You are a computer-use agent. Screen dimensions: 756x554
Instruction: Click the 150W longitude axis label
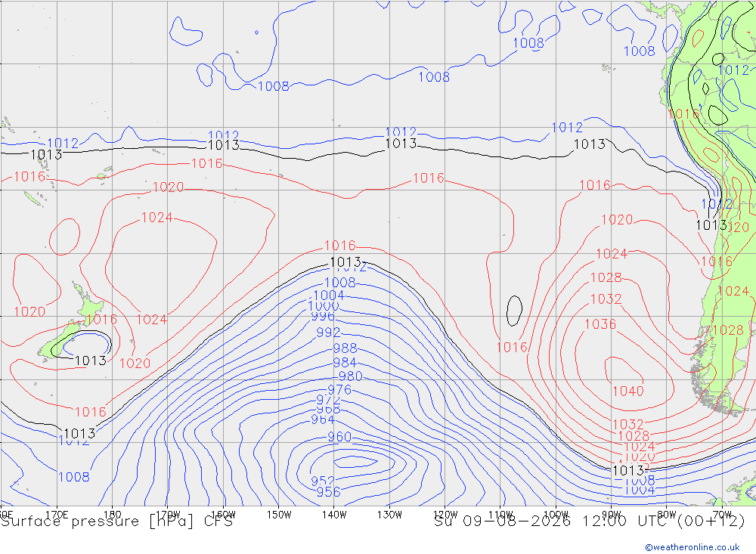click(x=279, y=515)
